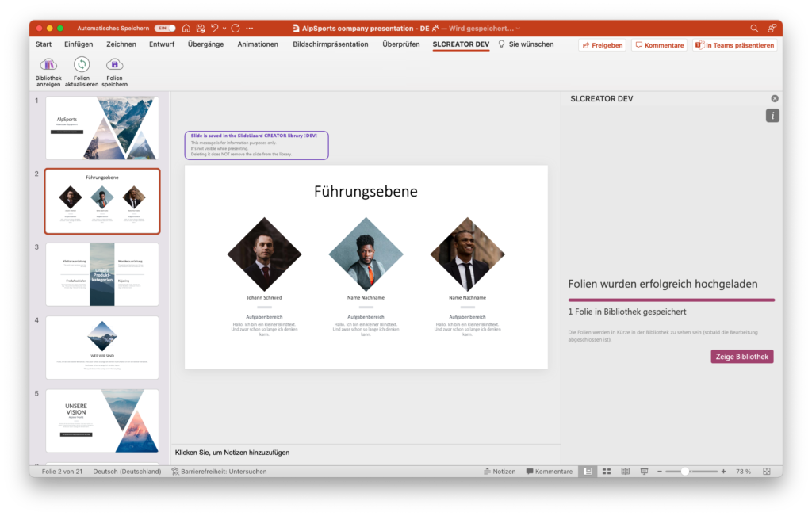
Task: Select slide 2 Führungsebene thumbnail
Action: point(102,201)
